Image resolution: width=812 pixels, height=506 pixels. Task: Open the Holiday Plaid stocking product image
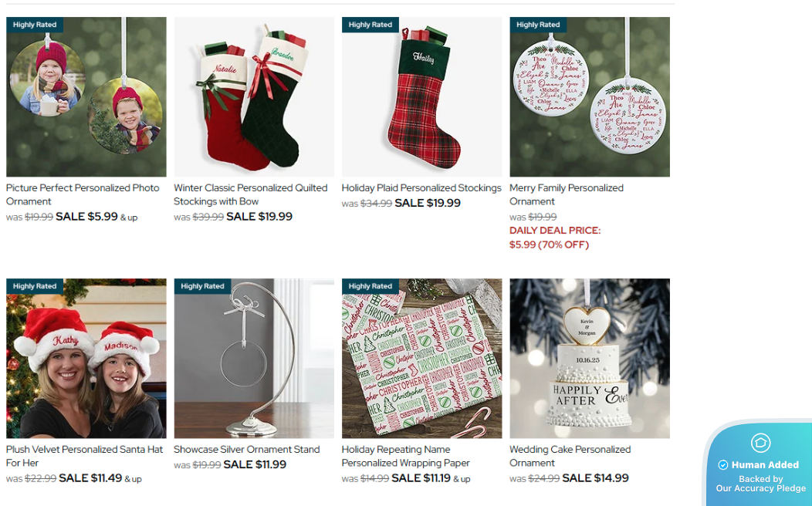point(421,96)
